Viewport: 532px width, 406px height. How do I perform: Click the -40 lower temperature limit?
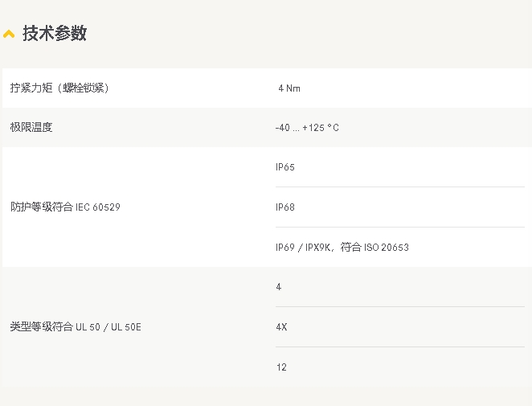pos(282,128)
